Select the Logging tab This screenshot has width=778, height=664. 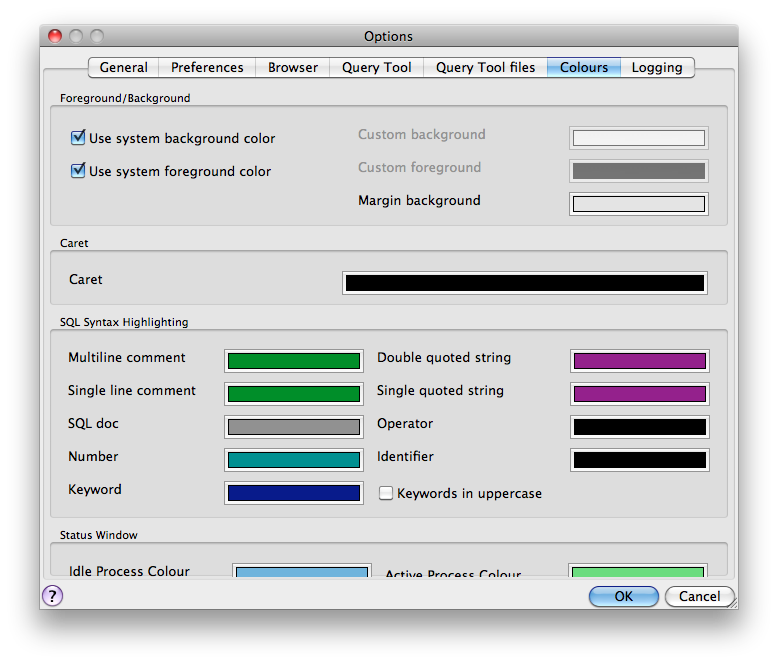click(657, 68)
